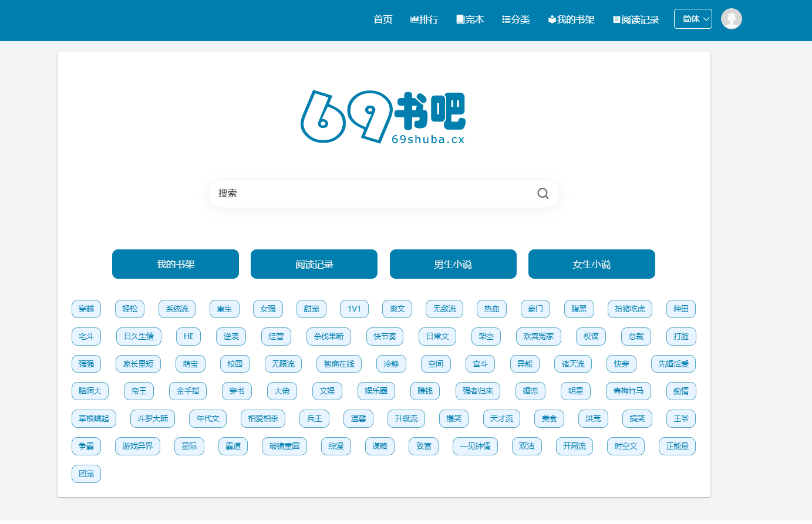The image size is (812, 524).
Task: Open 分类 categories in the navigation
Action: 516,19
